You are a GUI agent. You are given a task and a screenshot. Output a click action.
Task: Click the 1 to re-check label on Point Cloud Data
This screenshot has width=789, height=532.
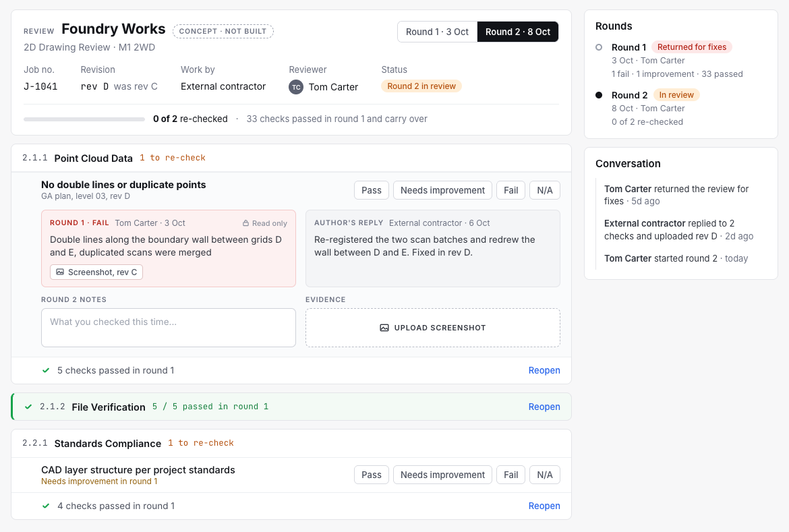pyautogui.click(x=173, y=158)
